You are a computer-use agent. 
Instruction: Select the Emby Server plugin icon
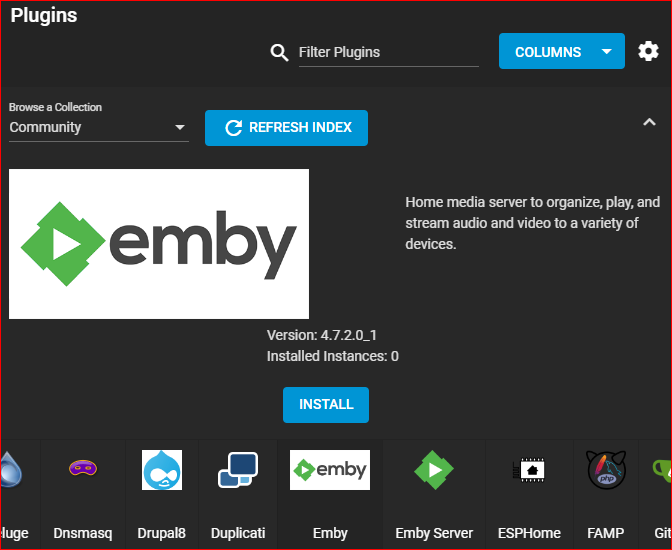coord(434,470)
